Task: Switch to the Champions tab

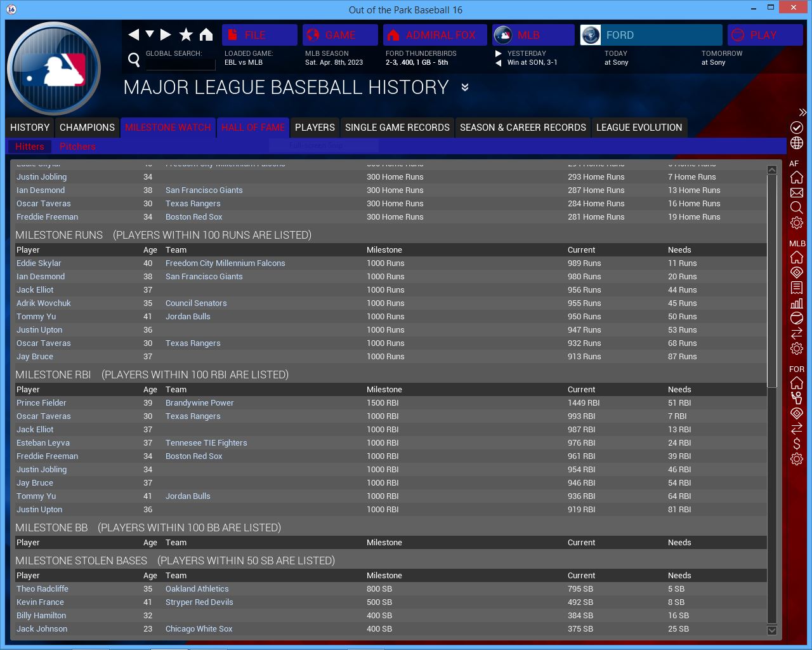Action: pyautogui.click(x=87, y=128)
